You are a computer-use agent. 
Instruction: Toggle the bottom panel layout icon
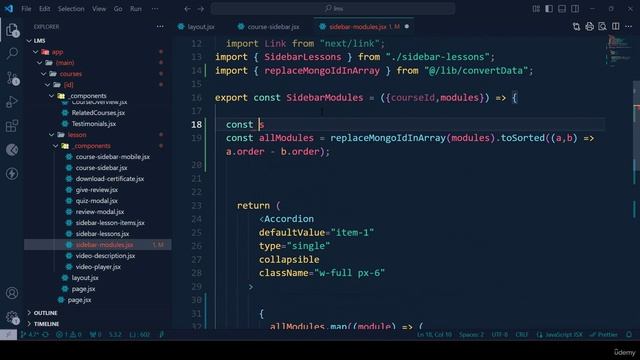coord(562,9)
